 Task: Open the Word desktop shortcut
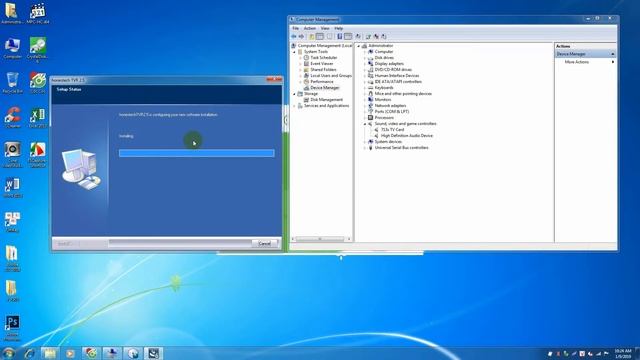[x=12, y=188]
